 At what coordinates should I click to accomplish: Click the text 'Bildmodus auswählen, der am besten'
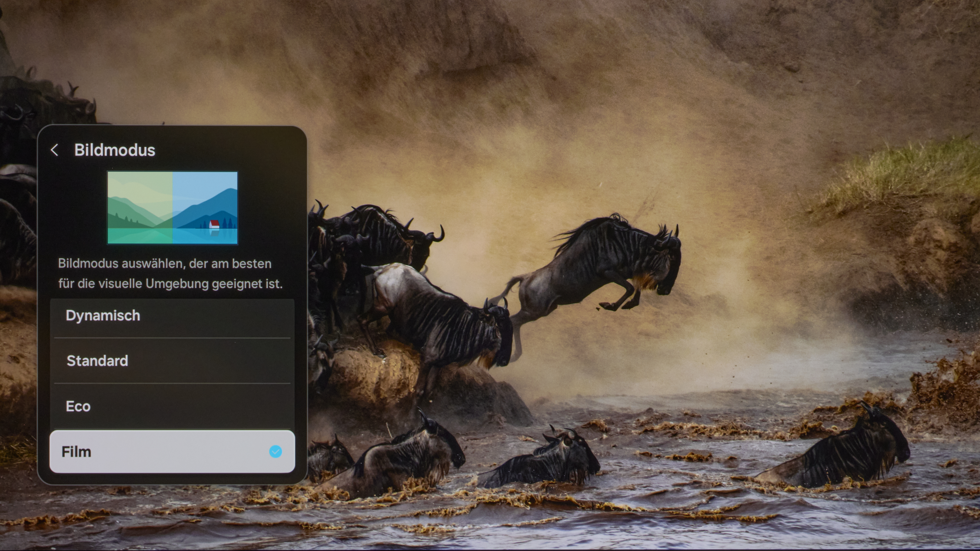click(164, 264)
